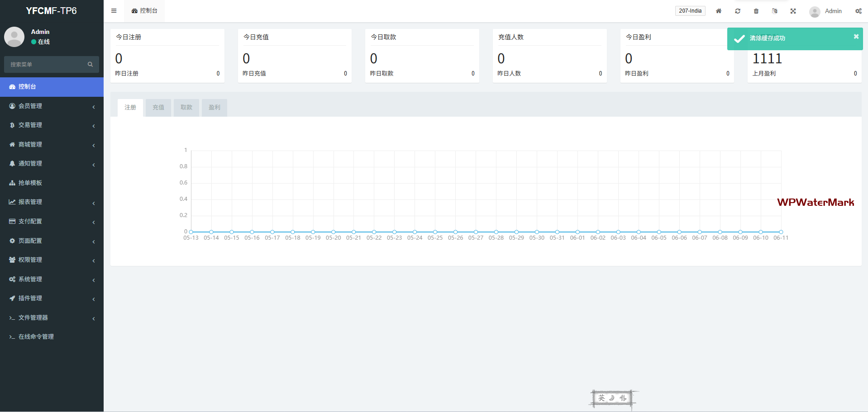Screen dimensions: 868x412
Task: Switch to the 充值 chart tab
Action: tap(158, 108)
